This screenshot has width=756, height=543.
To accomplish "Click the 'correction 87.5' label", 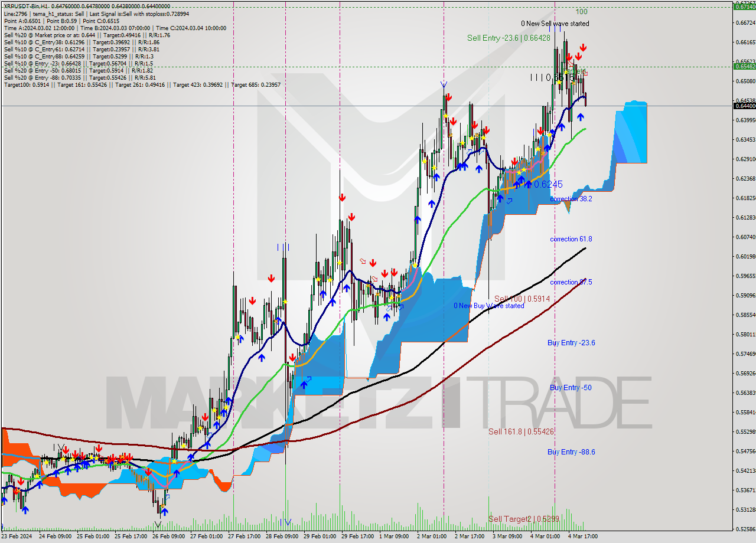I will [571, 282].
